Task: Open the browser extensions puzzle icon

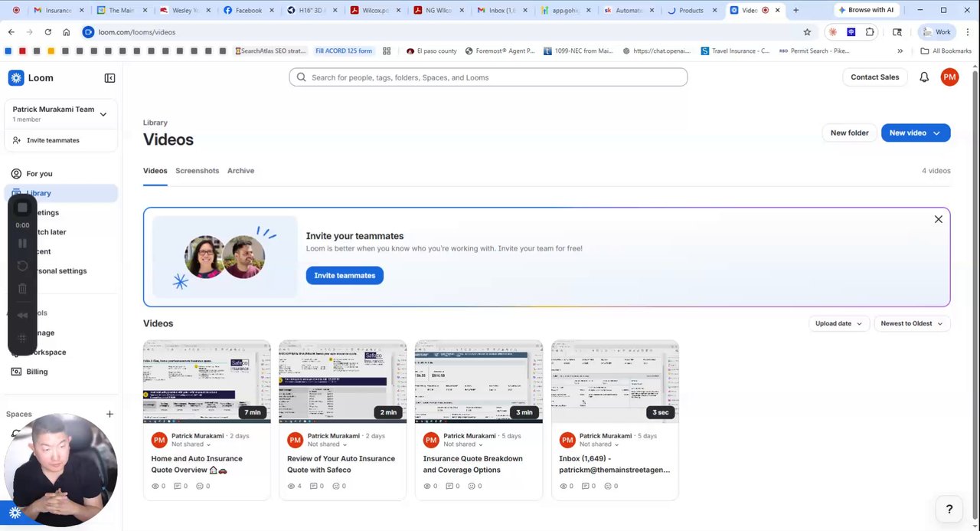Action: click(870, 32)
